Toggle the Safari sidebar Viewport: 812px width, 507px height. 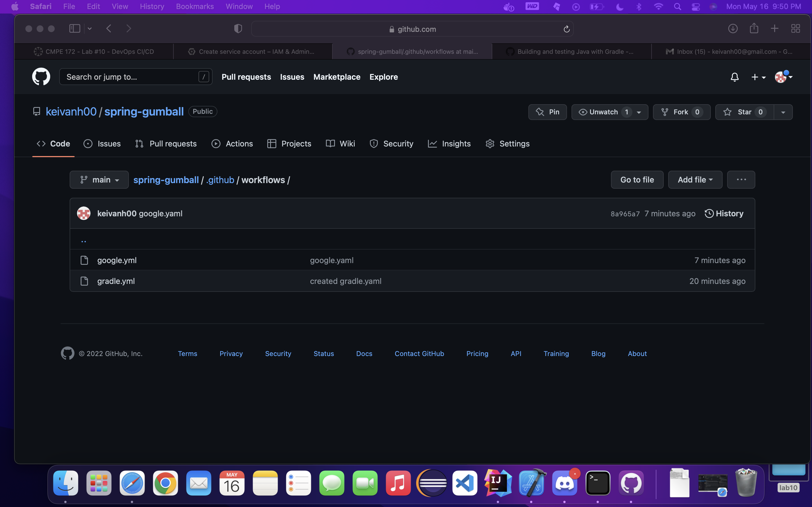74,28
